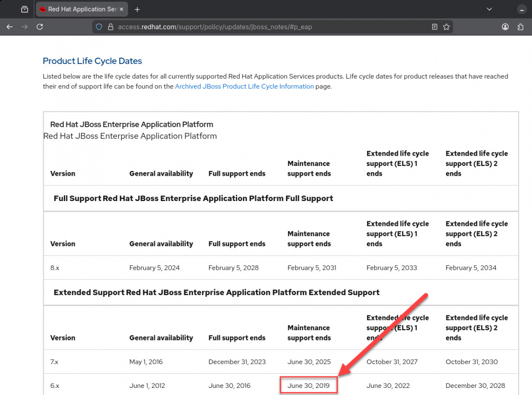Open the tracking protection shield panel
This screenshot has height=395, width=532.
99,27
